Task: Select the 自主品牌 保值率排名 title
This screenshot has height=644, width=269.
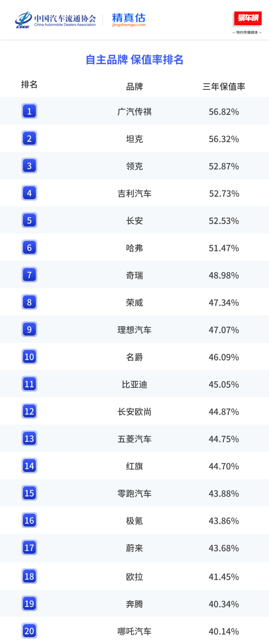Action: [x=134, y=60]
